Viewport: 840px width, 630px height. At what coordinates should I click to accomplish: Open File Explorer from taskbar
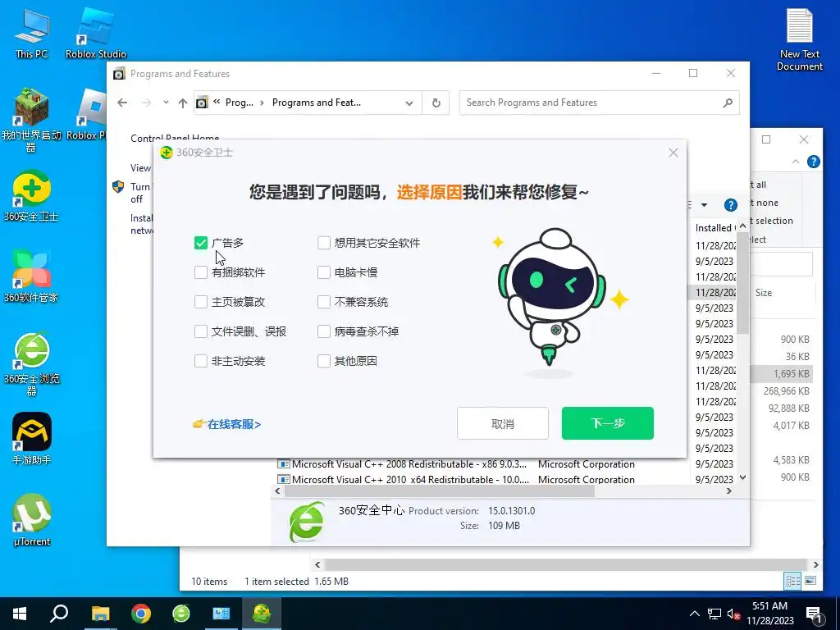click(100, 614)
